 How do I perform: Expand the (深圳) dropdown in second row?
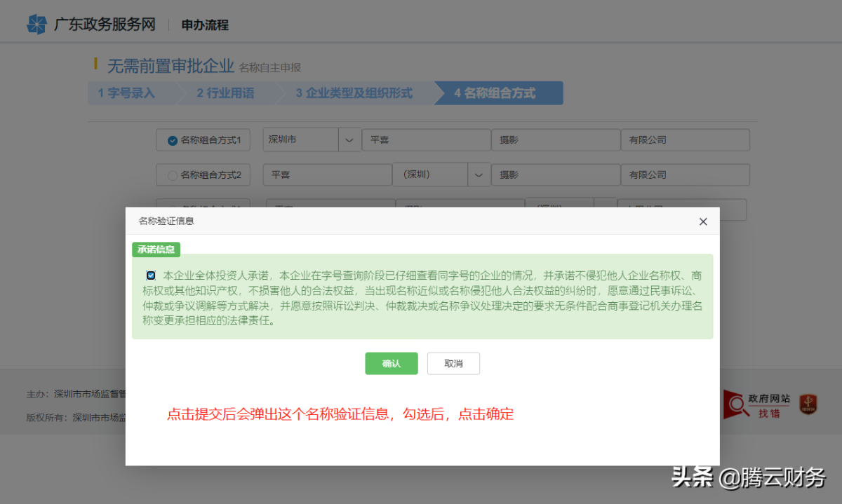(479, 175)
